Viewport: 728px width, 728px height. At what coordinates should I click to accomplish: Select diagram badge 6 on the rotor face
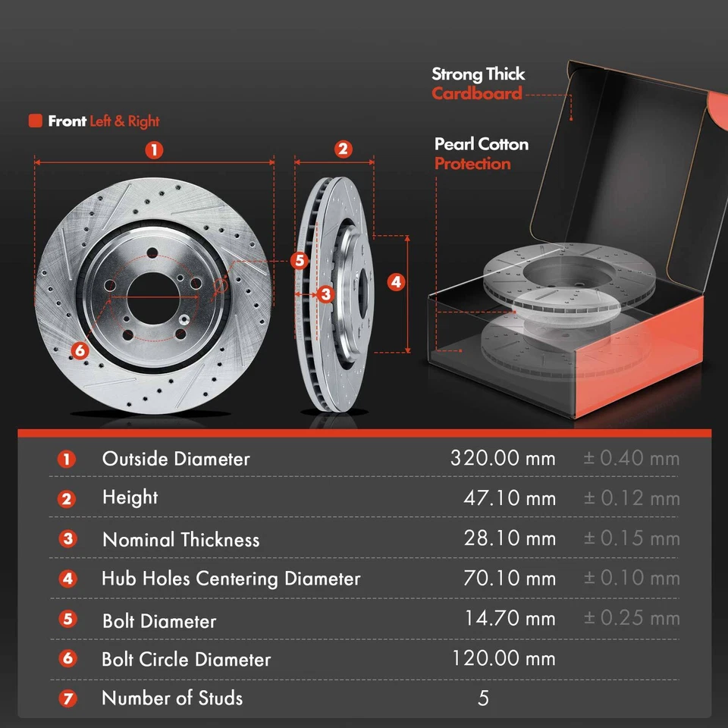[x=80, y=350]
